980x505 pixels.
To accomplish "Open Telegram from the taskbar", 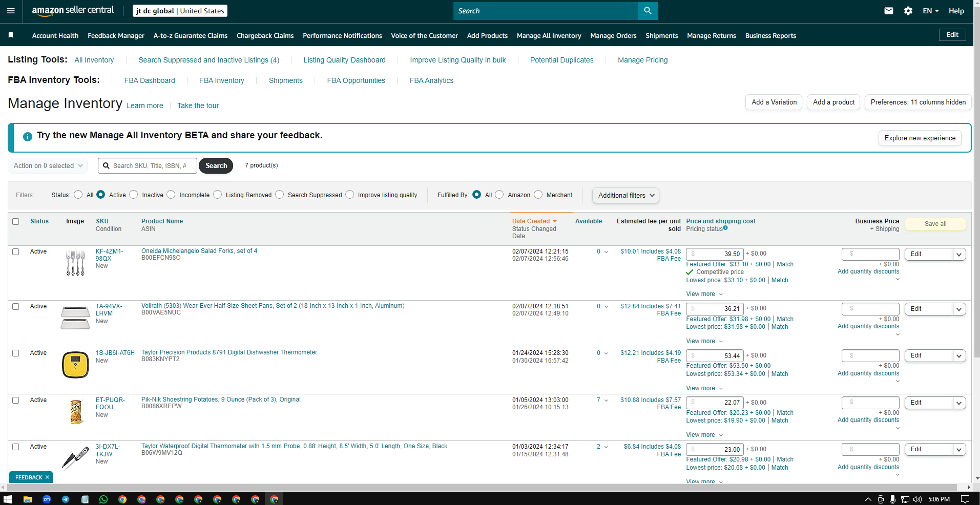I will [x=66, y=499].
